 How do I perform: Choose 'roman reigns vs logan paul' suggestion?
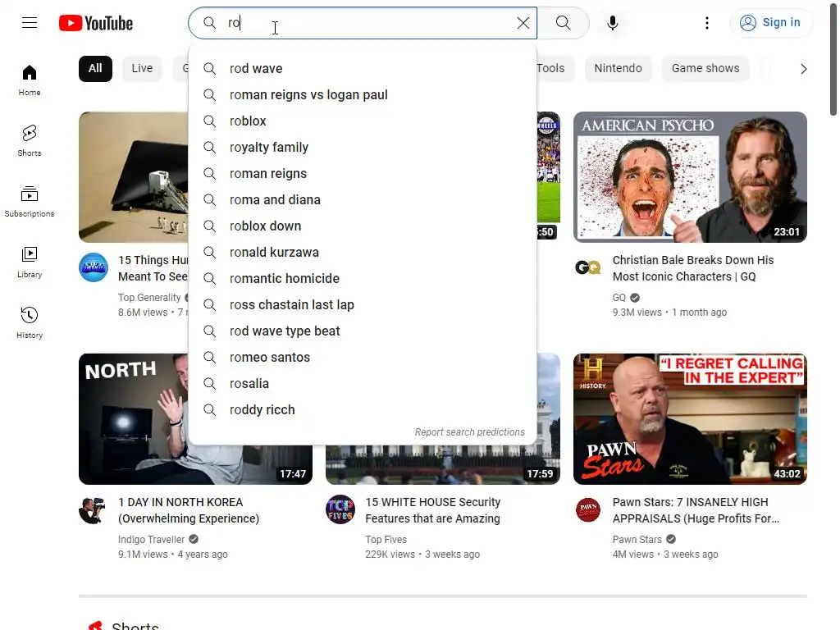[363, 95]
